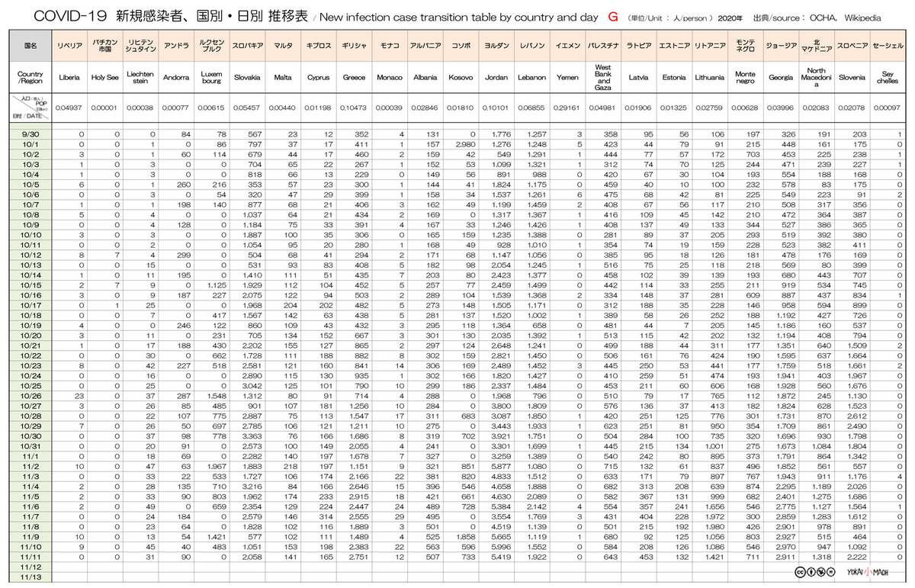The height and width of the screenshot is (588, 915).
Task: Click Holy See value 7 on 10/15
Action: (117, 284)
